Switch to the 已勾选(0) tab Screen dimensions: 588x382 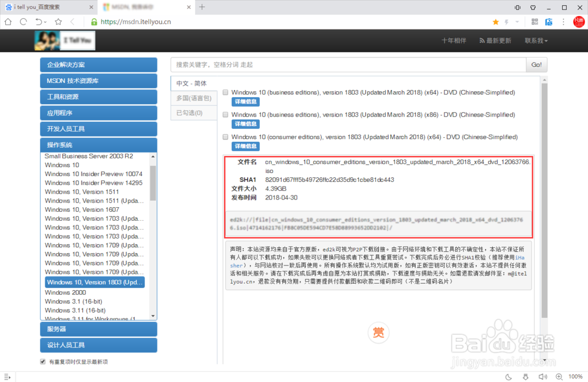(194, 113)
